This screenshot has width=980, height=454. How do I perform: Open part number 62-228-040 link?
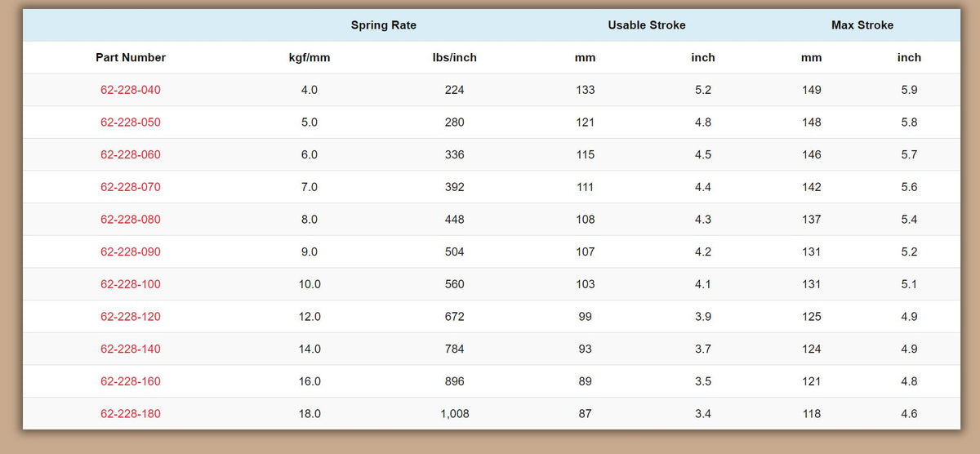(131, 90)
